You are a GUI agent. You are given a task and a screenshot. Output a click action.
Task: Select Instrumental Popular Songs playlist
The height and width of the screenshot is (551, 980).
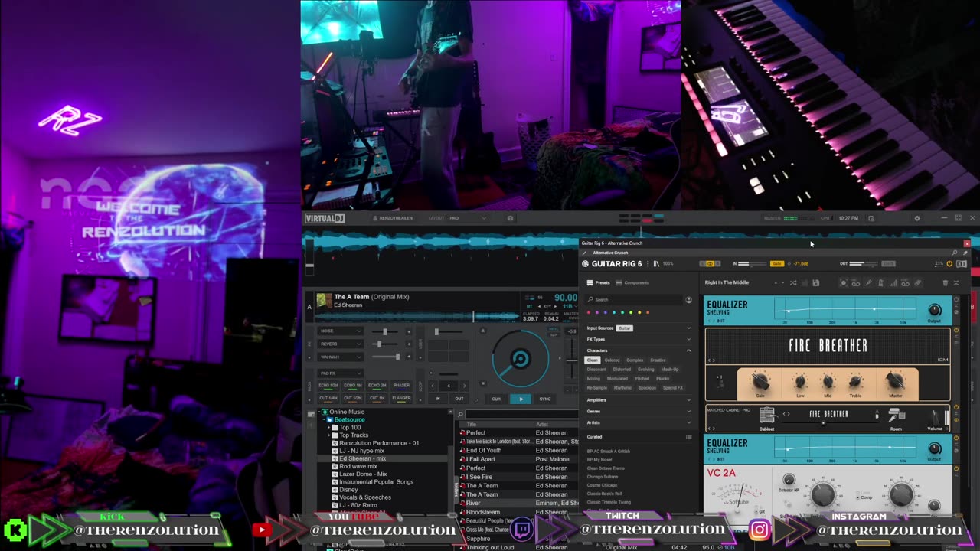[376, 482]
